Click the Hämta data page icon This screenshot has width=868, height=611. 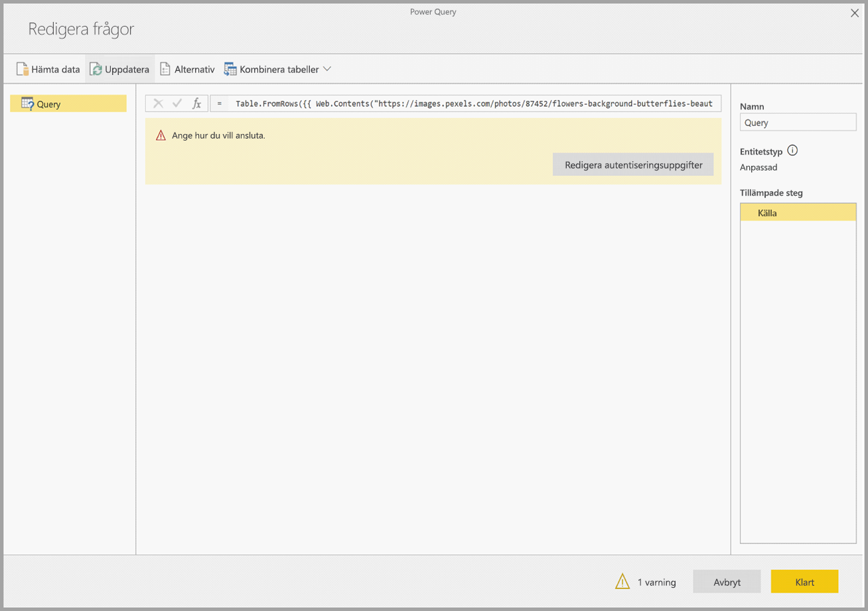pos(23,69)
